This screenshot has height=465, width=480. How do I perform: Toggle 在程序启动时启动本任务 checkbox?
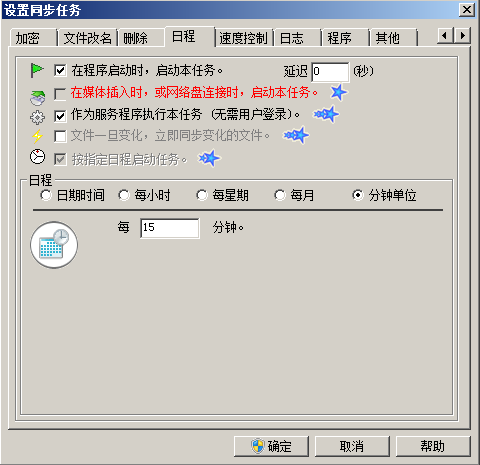click(60, 71)
